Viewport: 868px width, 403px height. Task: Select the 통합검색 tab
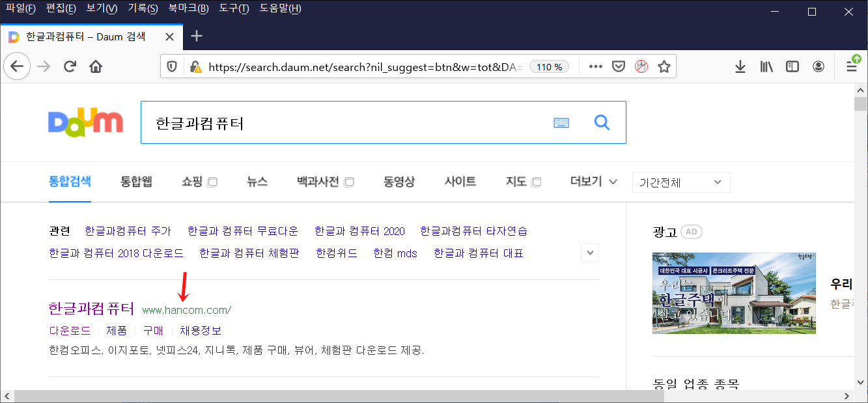tap(70, 182)
